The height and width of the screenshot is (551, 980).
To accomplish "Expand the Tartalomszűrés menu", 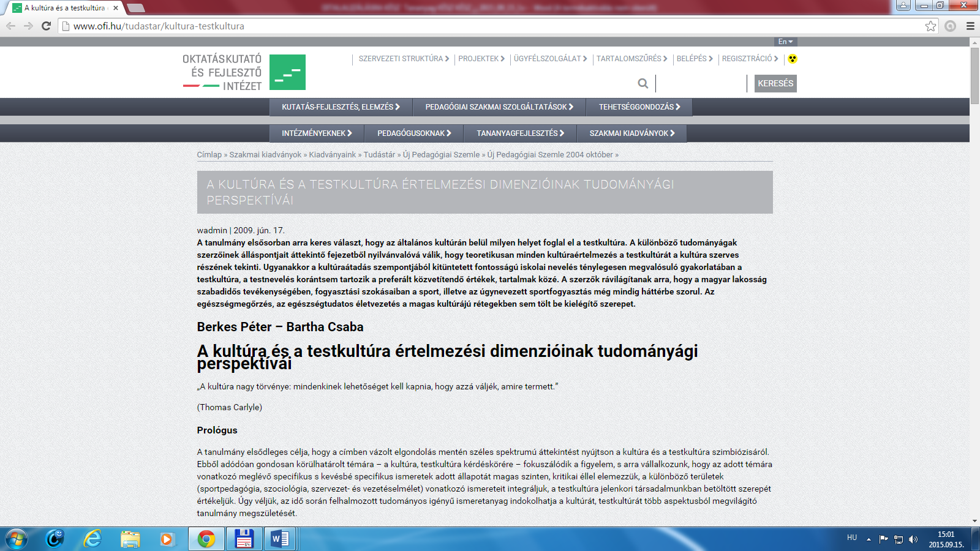I will [x=631, y=59].
